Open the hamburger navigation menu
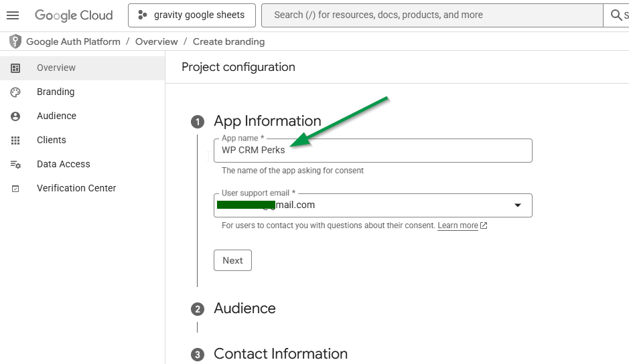This screenshot has width=629, height=364. (13, 15)
